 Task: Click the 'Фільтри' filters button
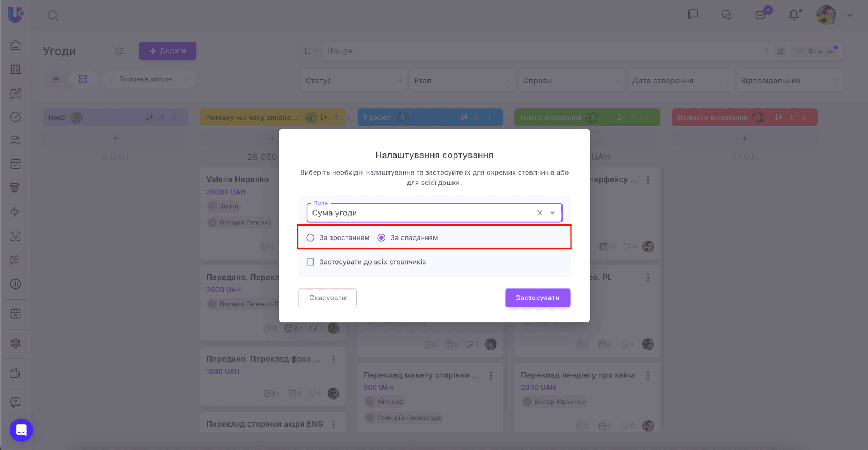pos(815,51)
